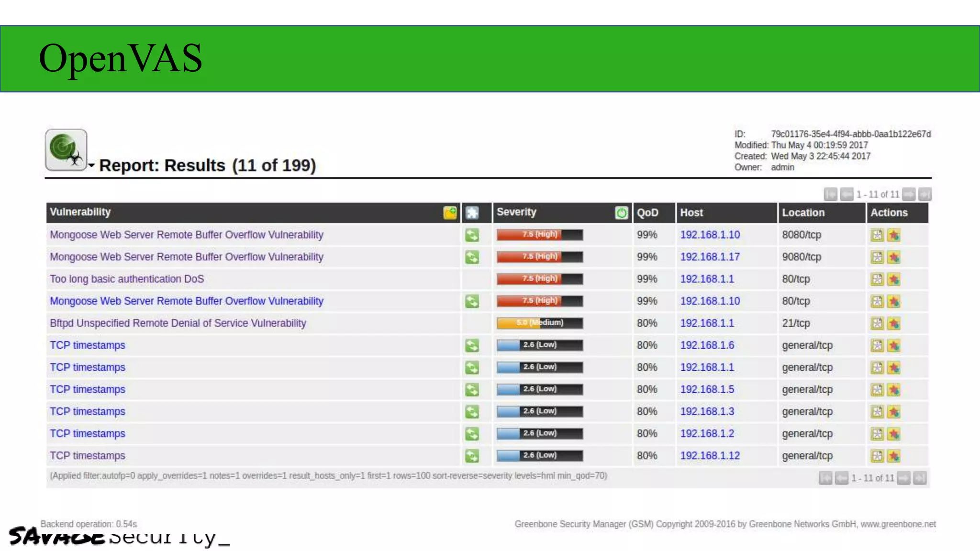Add override for Mongoose result on 9080/tcp
Image resolution: width=980 pixels, height=551 pixels.
point(893,257)
